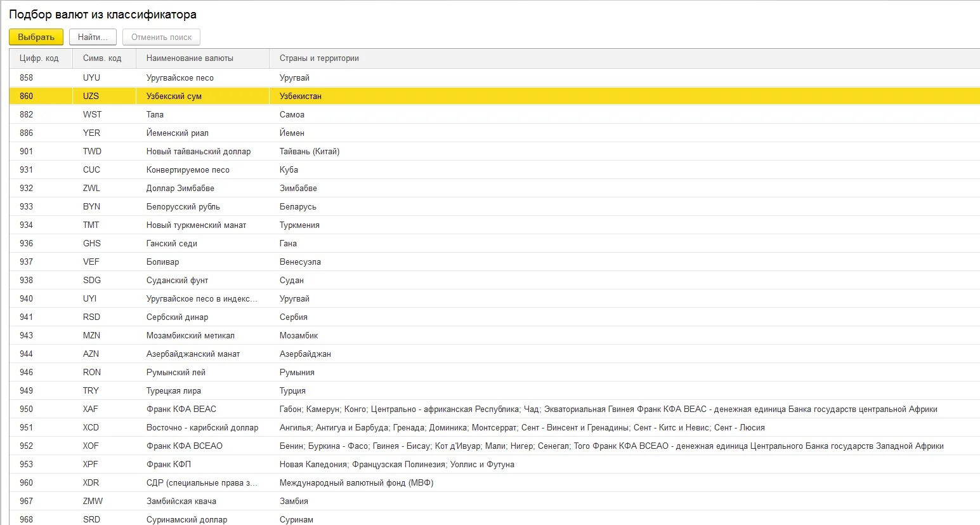Open the Найти... search dialog
The image size is (980, 525).
pos(93,37)
